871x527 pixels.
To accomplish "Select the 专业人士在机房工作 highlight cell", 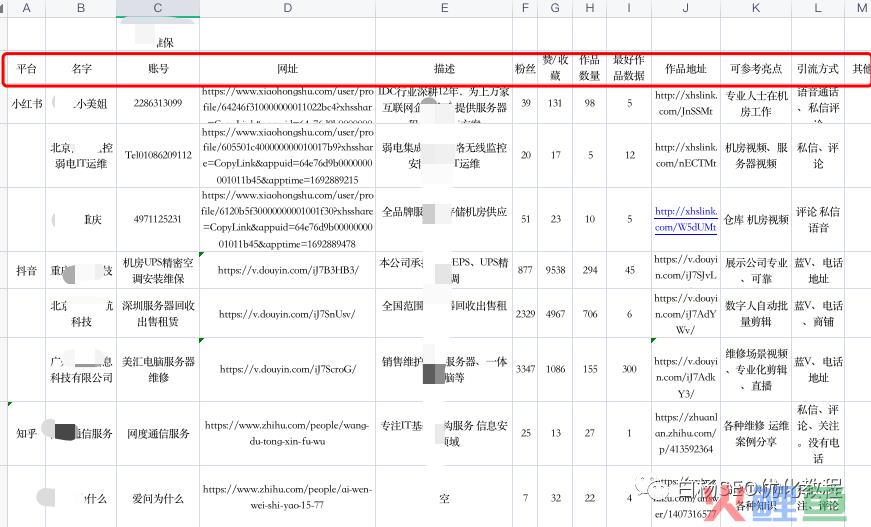I will pos(755,103).
